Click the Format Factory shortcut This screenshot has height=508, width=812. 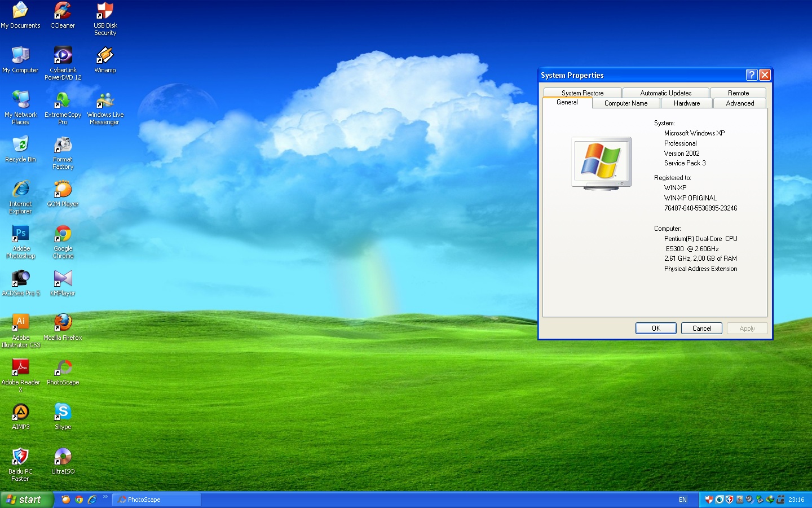pos(63,152)
